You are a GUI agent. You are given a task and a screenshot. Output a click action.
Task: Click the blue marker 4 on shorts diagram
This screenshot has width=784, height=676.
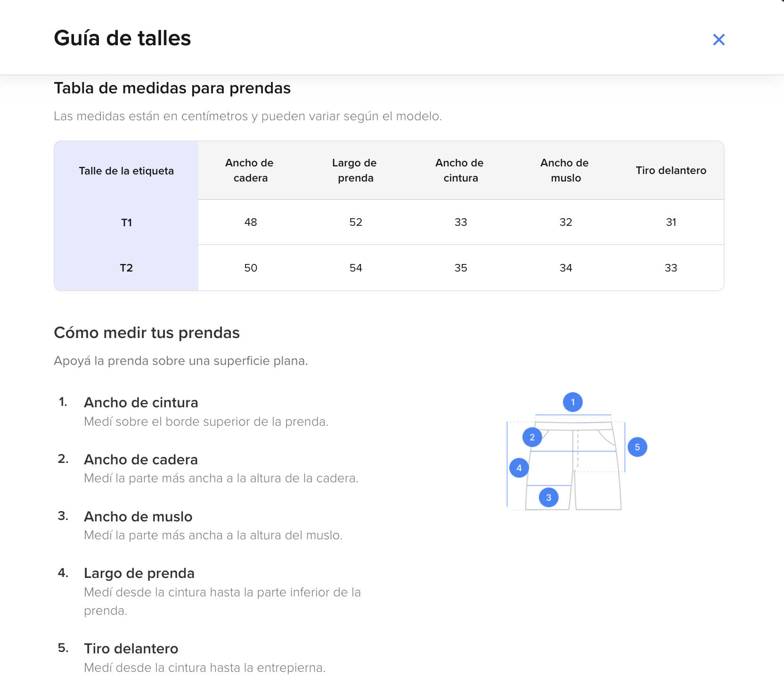coord(519,468)
